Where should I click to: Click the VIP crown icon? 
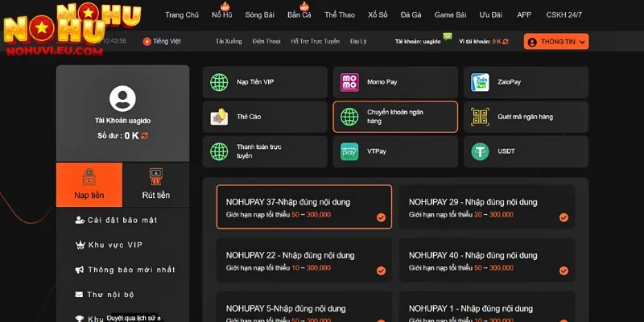[x=80, y=246]
